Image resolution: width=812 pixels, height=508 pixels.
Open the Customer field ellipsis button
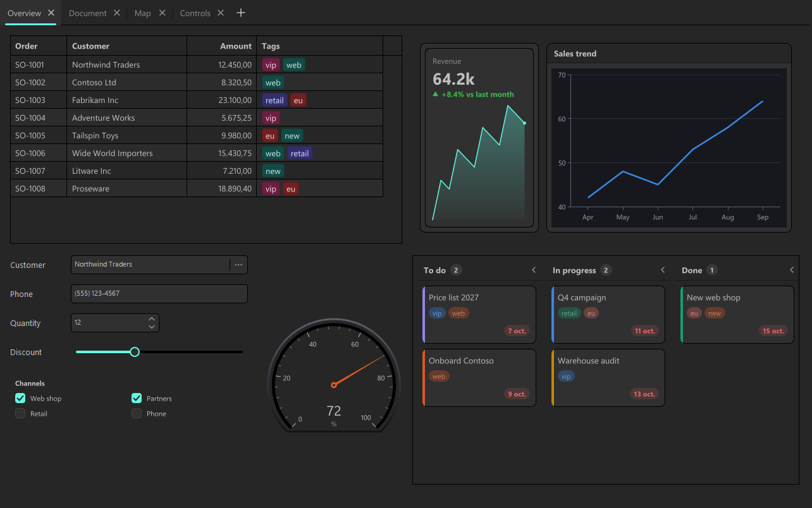point(238,265)
